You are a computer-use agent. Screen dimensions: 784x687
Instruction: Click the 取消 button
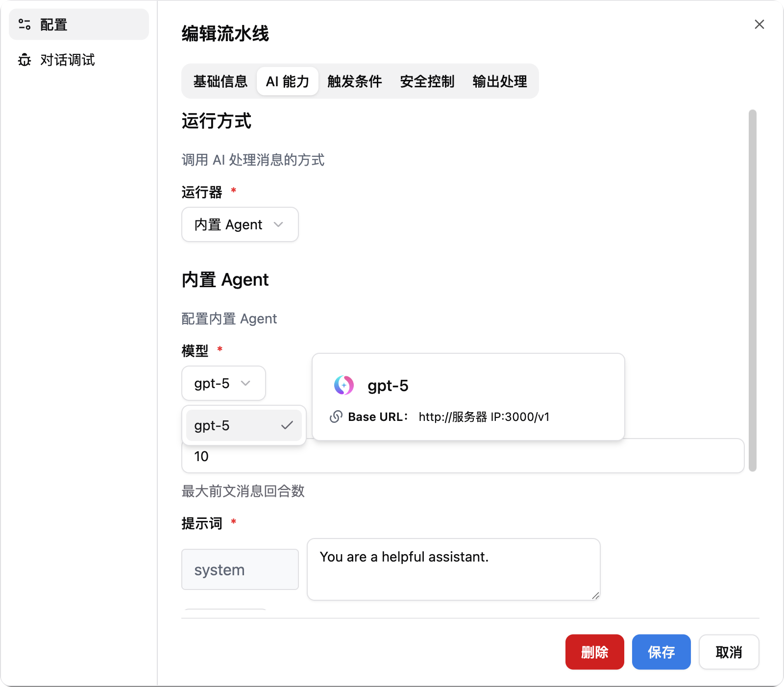tap(729, 652)
